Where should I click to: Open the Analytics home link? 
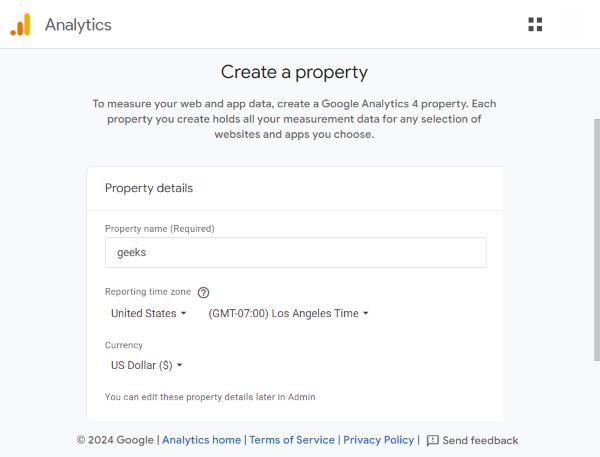tap(201, 440)
